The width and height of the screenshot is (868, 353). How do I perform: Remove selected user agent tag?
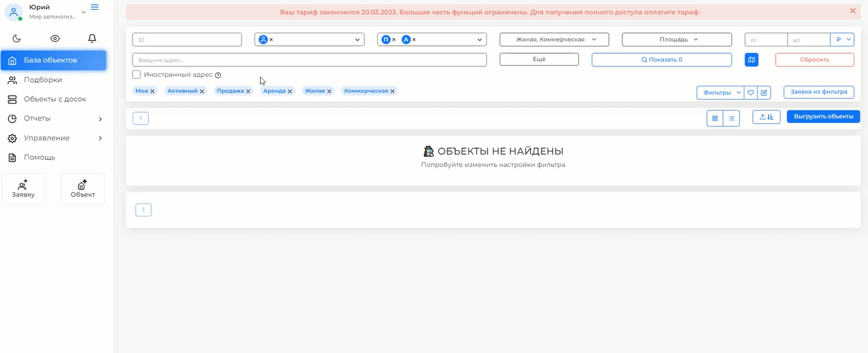(271, 40)
